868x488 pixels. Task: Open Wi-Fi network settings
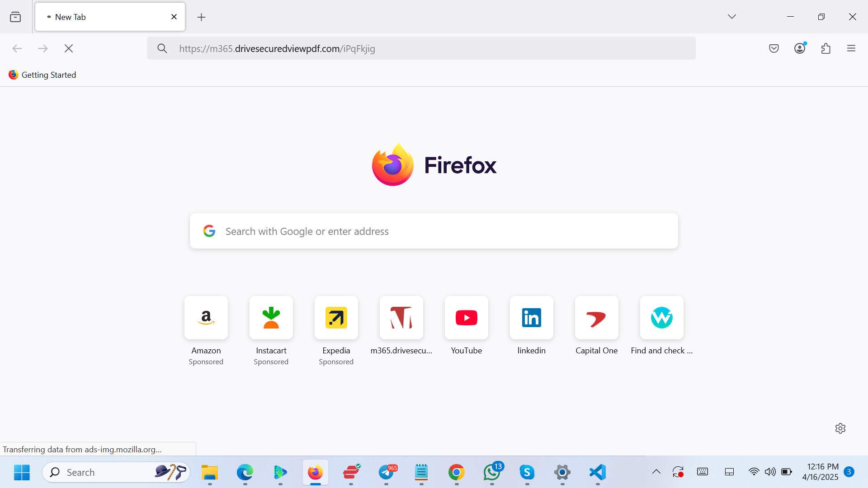[754, 472]
